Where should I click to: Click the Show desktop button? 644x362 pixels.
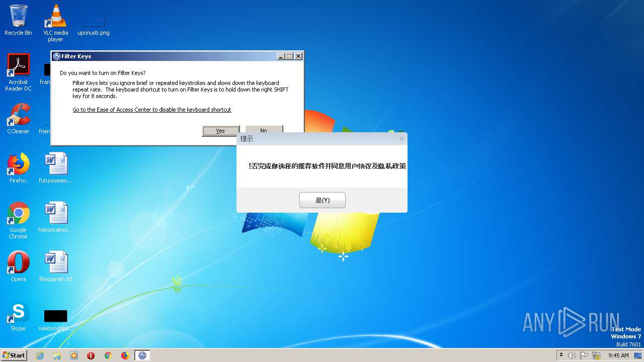(639, 355)
